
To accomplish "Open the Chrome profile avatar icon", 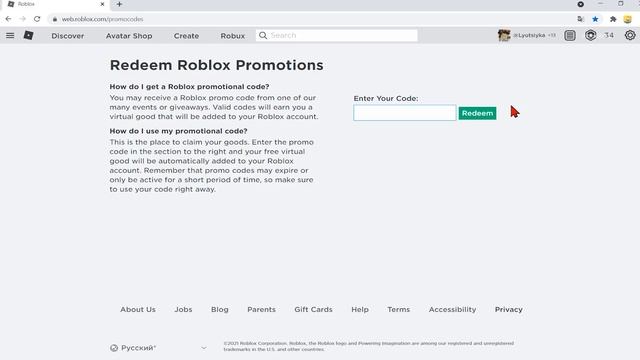I will click(628, 19).
